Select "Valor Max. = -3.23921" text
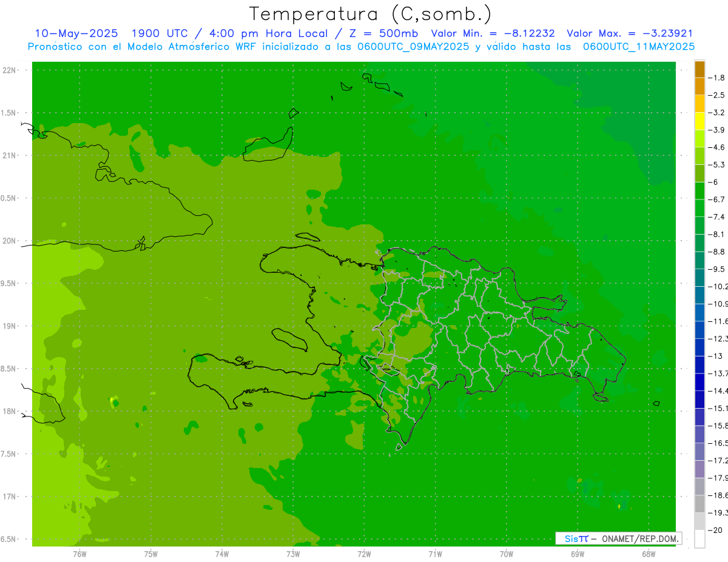The image size is (728, 562). (x=630, y=33)
